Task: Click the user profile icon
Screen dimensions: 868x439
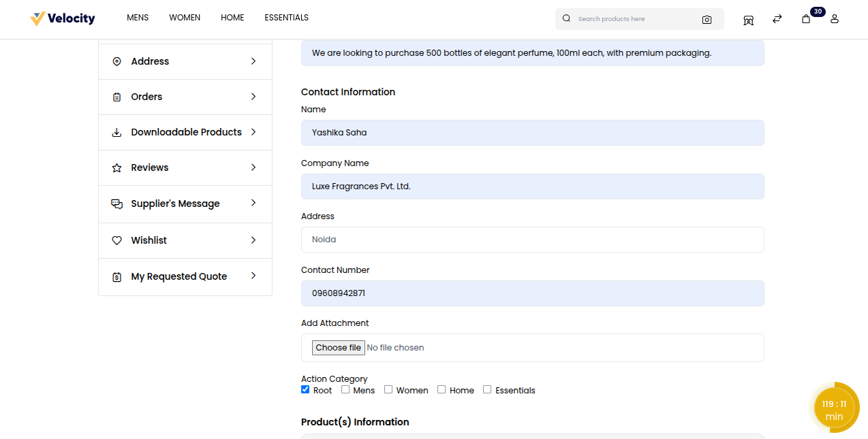Action: (835, 19)
